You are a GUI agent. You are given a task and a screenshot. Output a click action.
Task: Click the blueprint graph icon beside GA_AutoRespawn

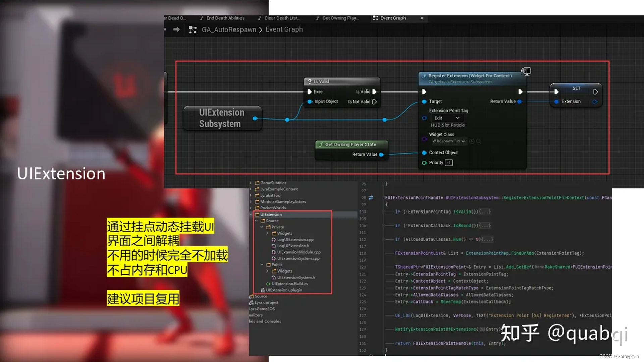pos(193,30)
